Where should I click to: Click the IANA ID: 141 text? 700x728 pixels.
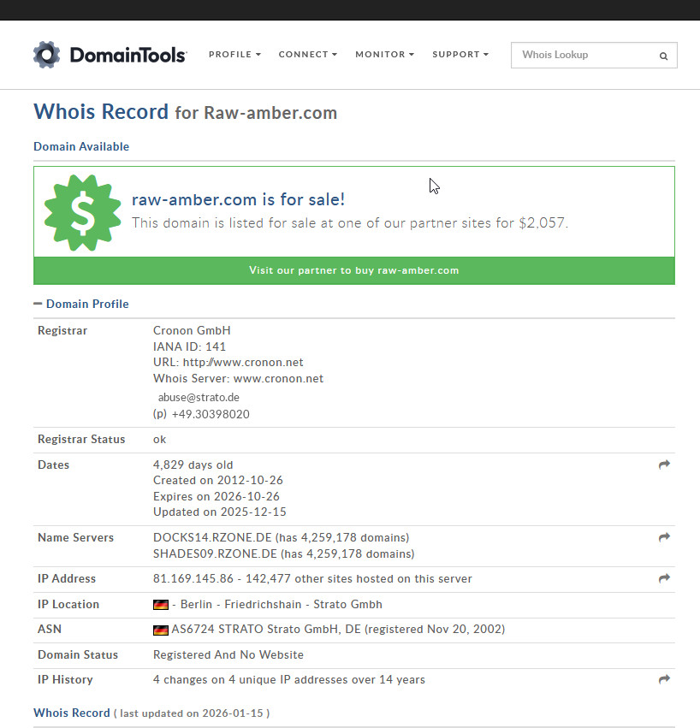189,346
